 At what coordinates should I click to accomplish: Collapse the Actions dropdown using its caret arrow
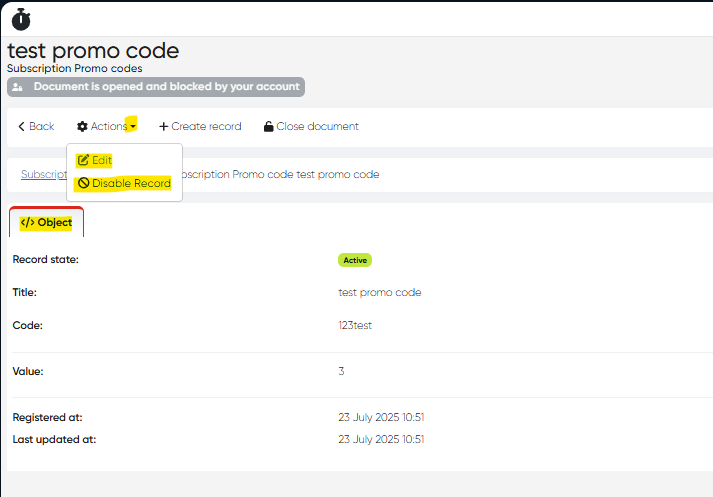click(x=132, y=127)
